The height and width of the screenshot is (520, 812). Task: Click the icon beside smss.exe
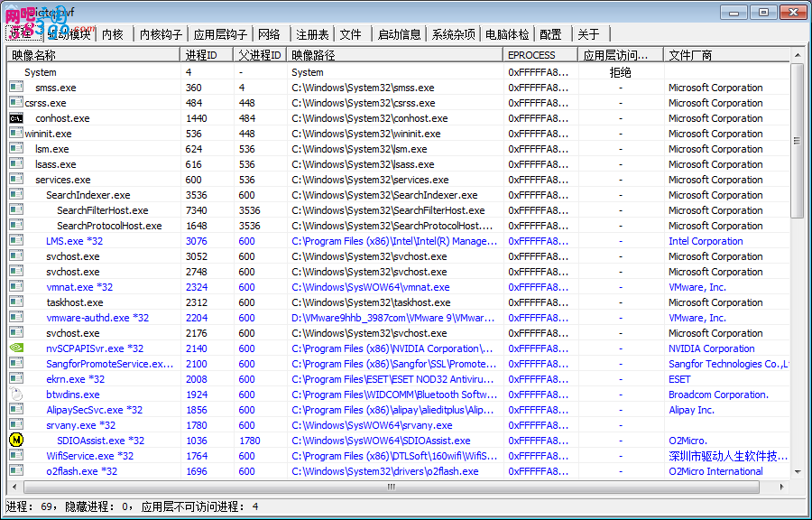(16, 87)
